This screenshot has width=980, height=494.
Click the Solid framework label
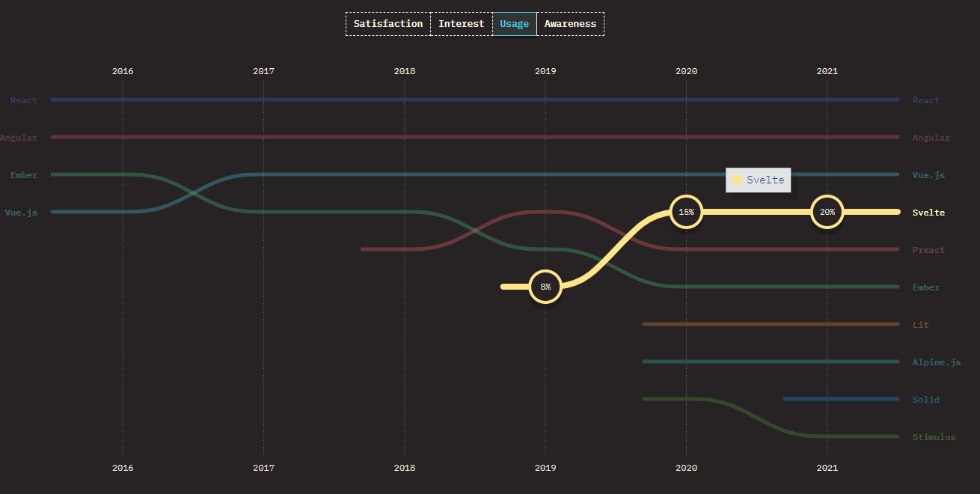click(x=925, y=400)
